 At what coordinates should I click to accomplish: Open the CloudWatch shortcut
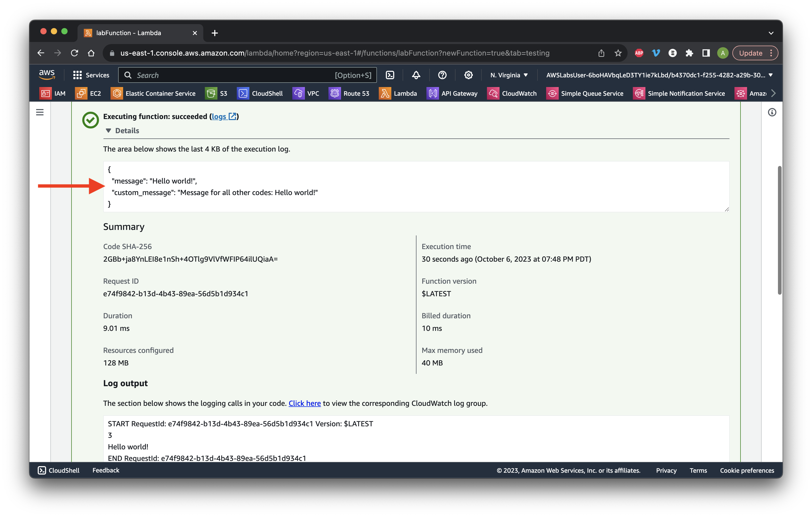(512, 94)
